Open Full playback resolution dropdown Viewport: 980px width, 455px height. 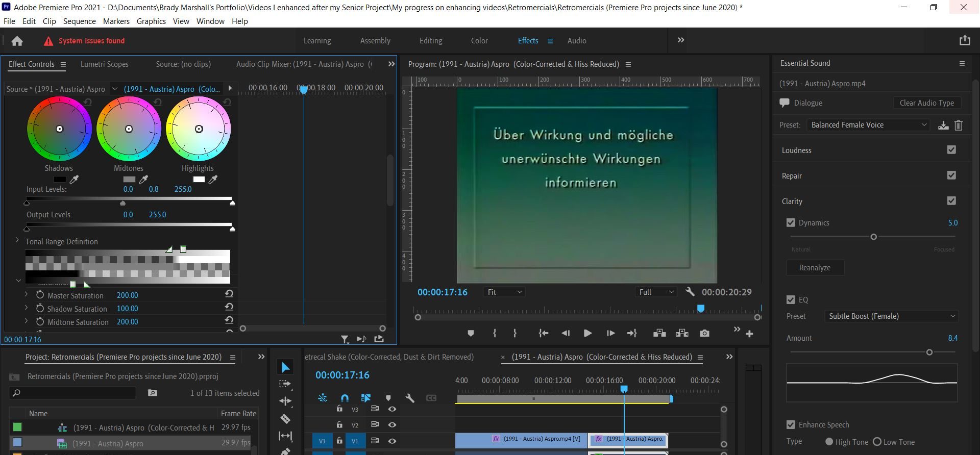656,292
